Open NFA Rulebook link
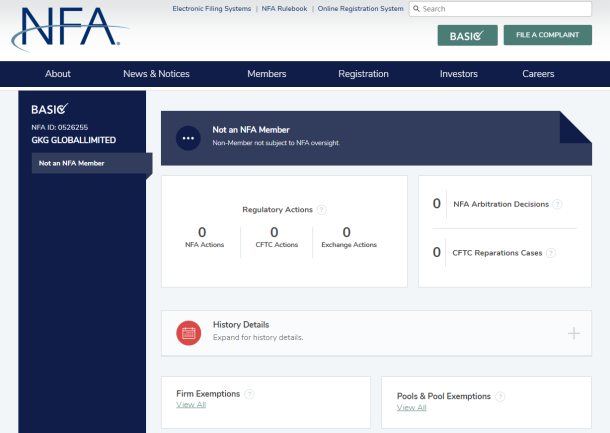The width and height of the screenshot is (610, 433). click(x=284, y=9)
